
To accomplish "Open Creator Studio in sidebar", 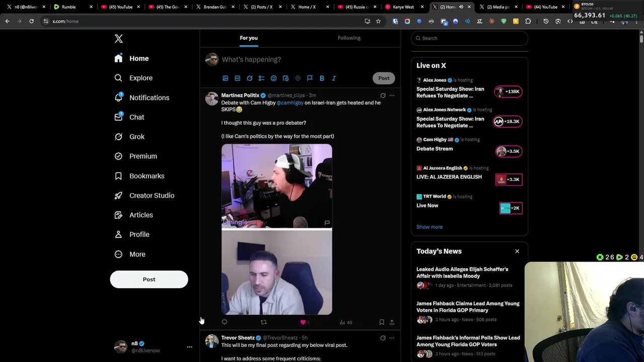I will (144, 196).
